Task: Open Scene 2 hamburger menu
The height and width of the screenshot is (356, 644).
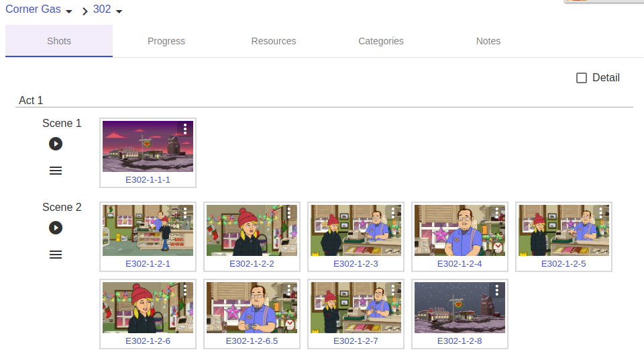Action: [56, 255]
